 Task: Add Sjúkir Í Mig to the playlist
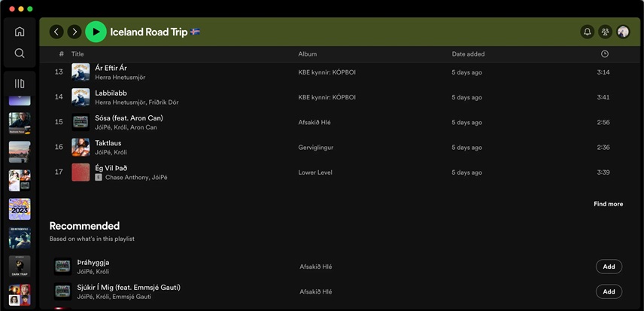click(609, 291)
